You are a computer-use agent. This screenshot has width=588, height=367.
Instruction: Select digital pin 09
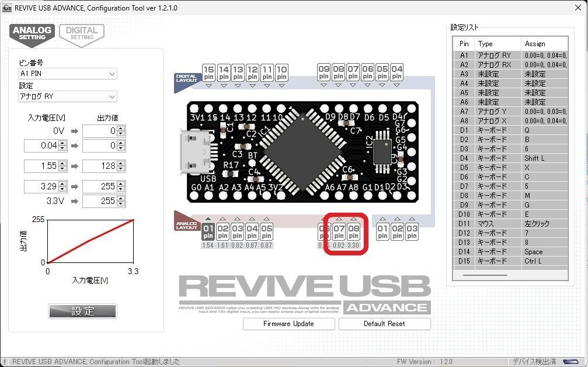tap(324, 71)
